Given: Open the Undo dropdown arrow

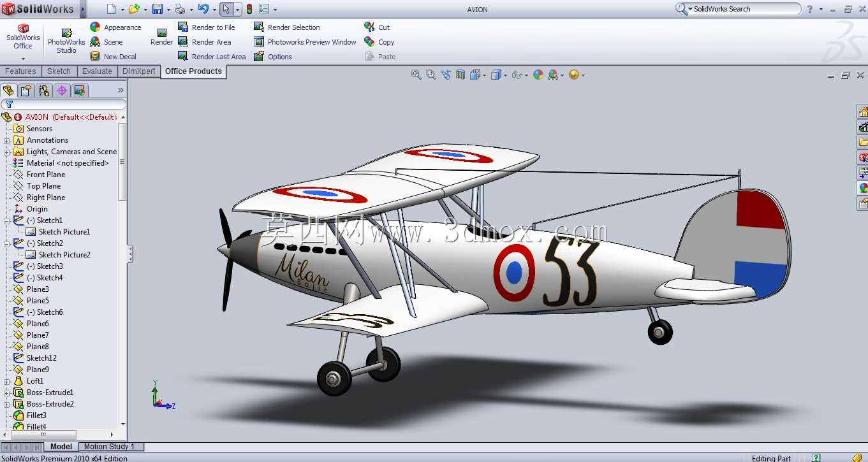Looking at the screenshot, I should (214, 10).
